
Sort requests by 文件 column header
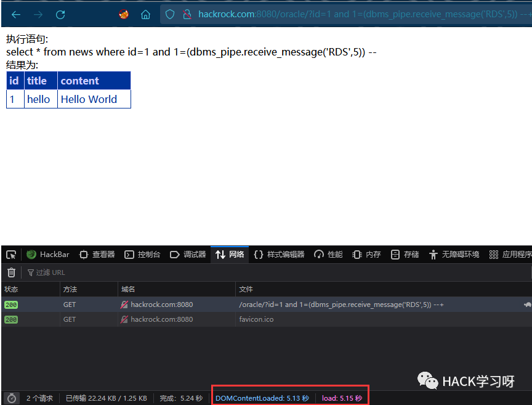(x=384, y=289)
